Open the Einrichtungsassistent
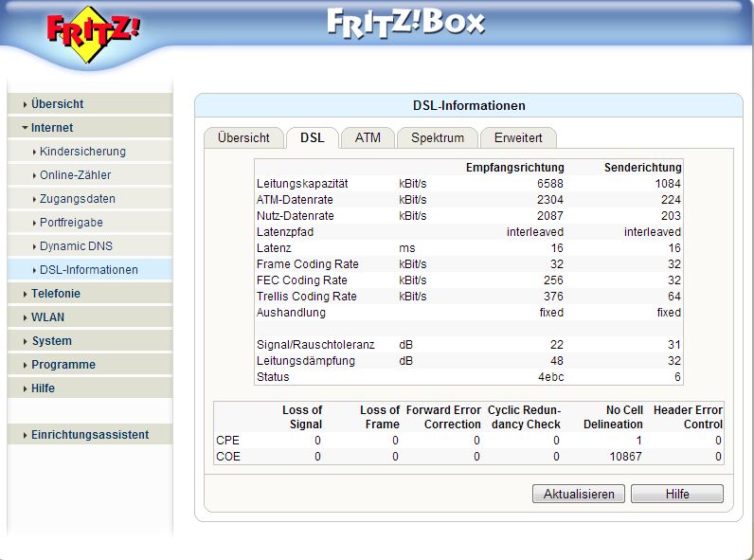 (x=90, y=434)
